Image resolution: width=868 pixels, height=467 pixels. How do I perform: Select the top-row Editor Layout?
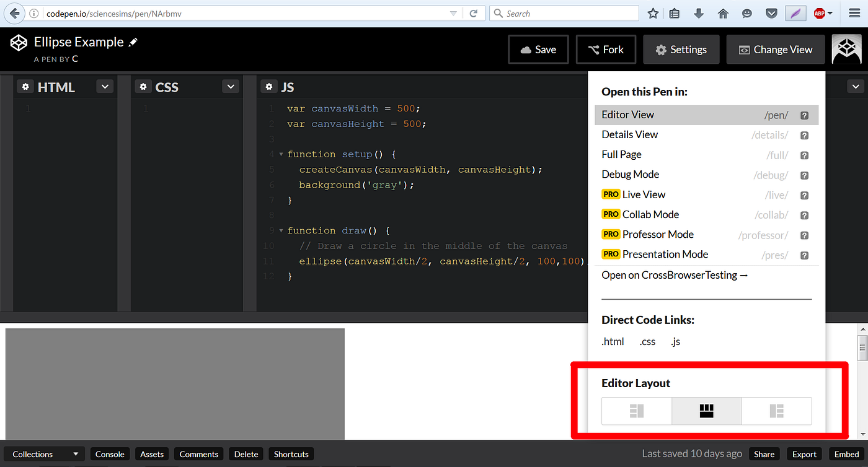pyautogui.click(x=706, y=411)
